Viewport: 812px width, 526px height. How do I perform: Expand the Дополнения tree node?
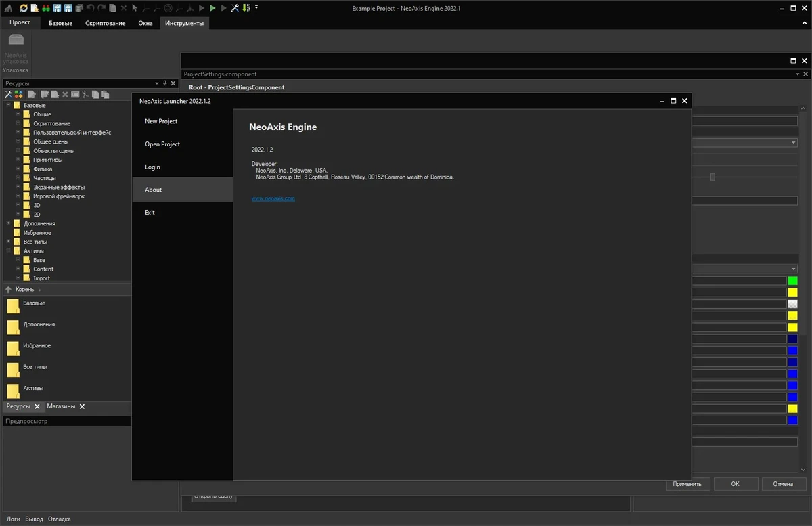click(8, 223)
